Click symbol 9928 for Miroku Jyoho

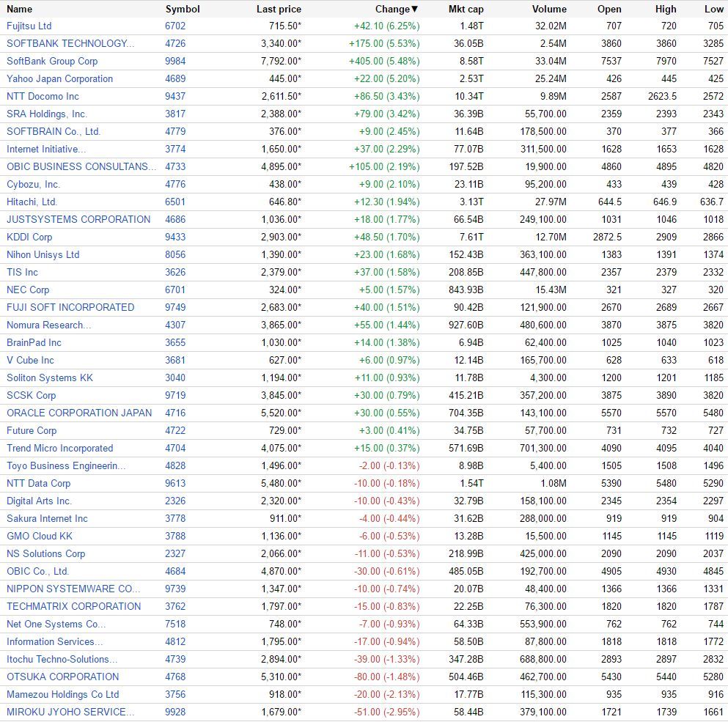click(175, 712)
